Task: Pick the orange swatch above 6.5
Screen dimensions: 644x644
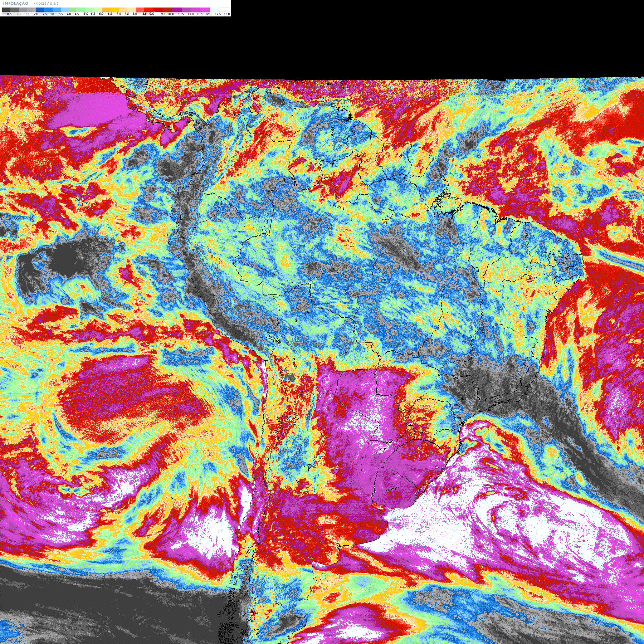Action: 107,10
